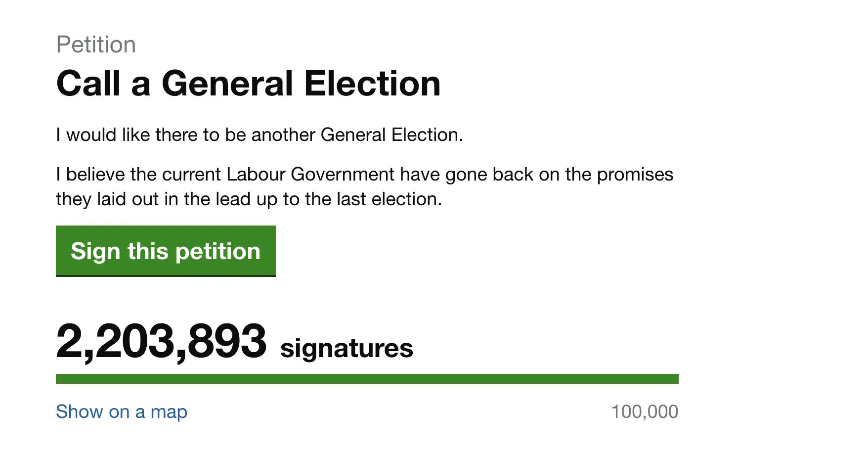Click the Show on a map hyperlink text
This screenshot has height=456, width=868.
click(122, 411)
